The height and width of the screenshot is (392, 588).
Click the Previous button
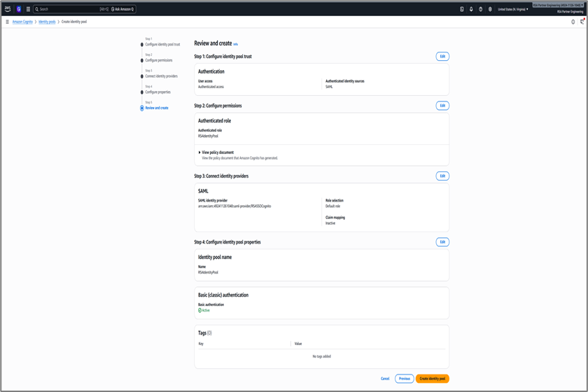tap(404, 379)
